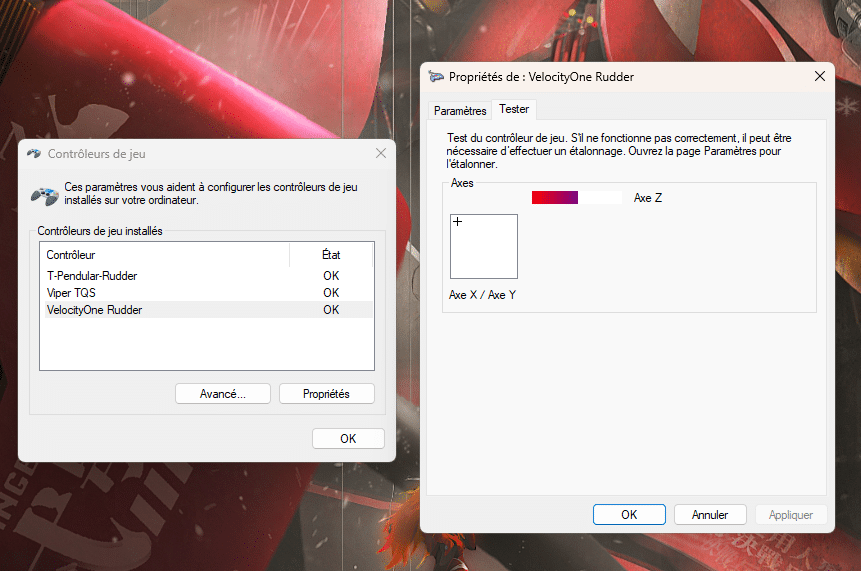The height and width of the screenshot is (571, 861).
Task: Click the large gamepad icon beside the description text
Action: 44,194
